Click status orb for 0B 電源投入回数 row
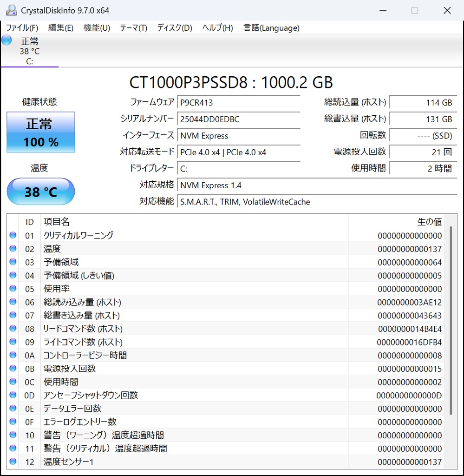This screenshot has height=476, width=464. coord(13,368)
